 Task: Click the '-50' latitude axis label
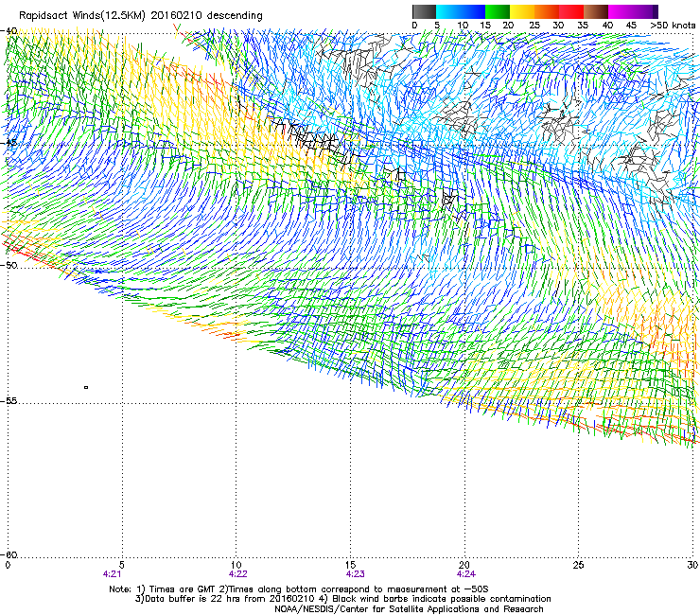tap(10, 265)
